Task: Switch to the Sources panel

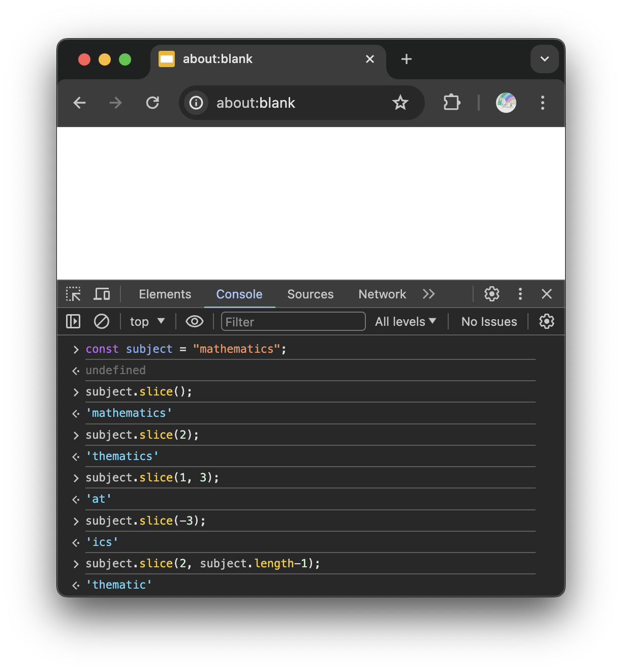Action: tap(310, 294)
